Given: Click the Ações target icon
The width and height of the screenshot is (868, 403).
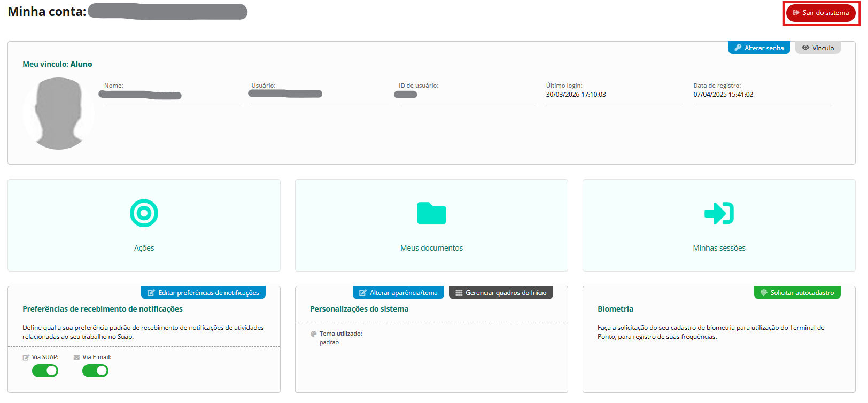Looking at the screenshot, I should point(144,213).
